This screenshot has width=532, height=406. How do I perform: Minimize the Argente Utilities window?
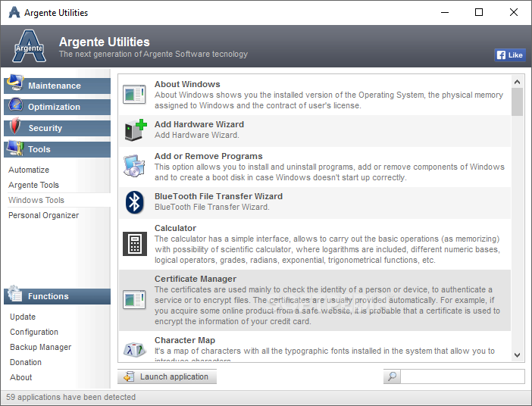click(445, 13)
